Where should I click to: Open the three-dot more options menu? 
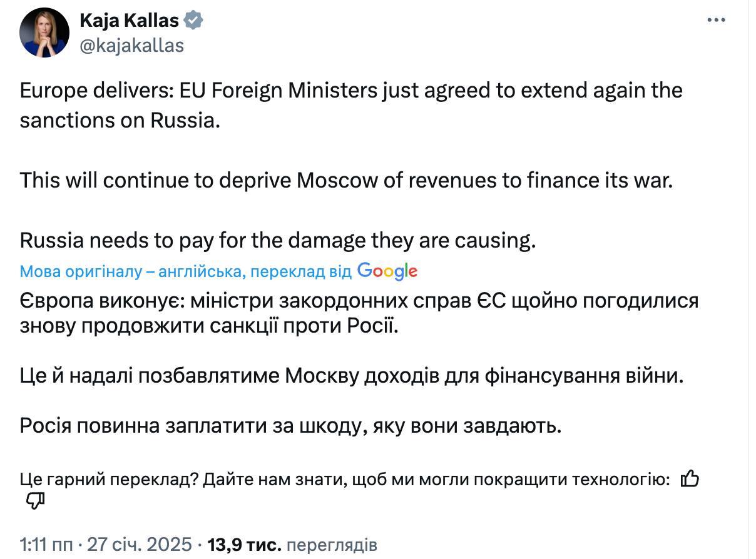click(715, 21)
